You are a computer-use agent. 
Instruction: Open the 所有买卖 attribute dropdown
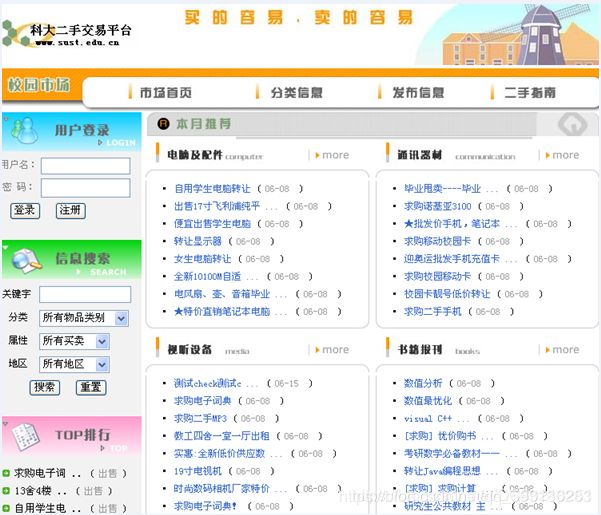tap(74, 341)
